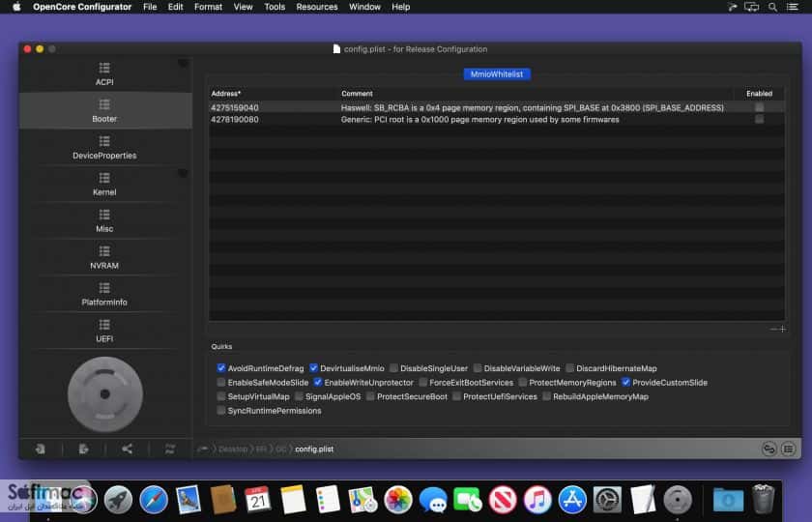
Task: Uncheck EnableWriteUnprotector quirk
Action: point(317,382)
